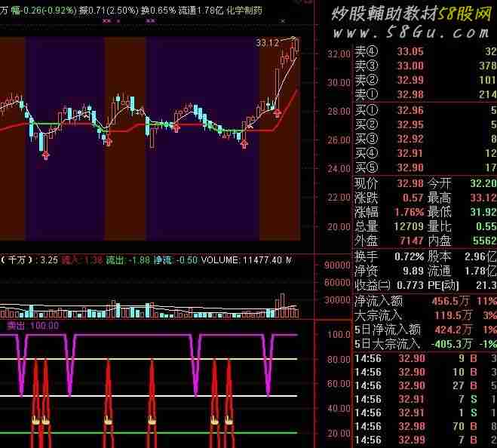Click the 24.00 price axis label
Screen dimensions: 497x448
[x=339, y=169]
